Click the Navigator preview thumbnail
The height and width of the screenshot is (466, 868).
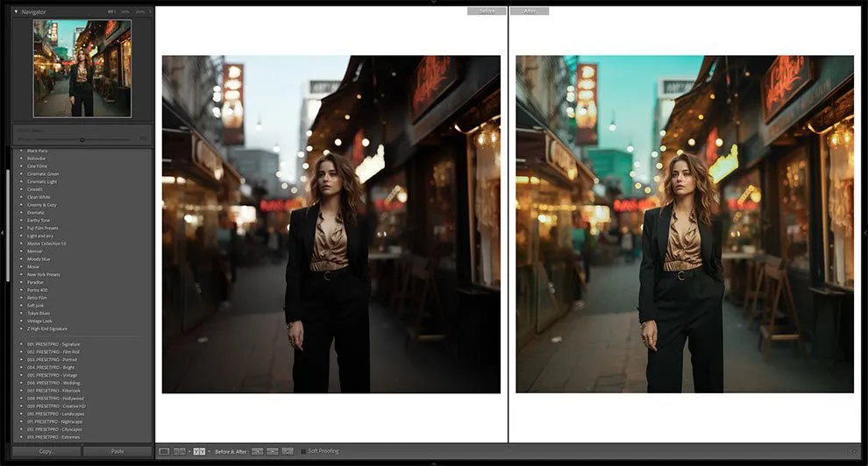[82, 68]
